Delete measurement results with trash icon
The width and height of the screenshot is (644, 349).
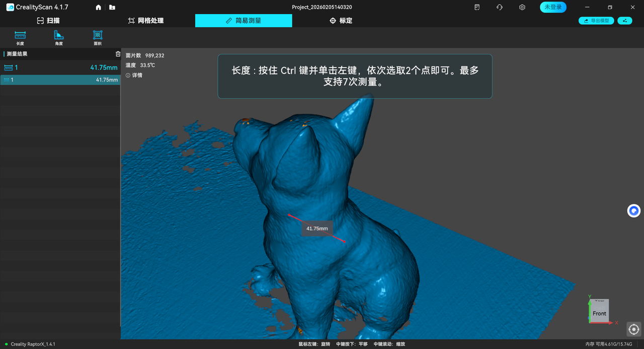point(118,54)
